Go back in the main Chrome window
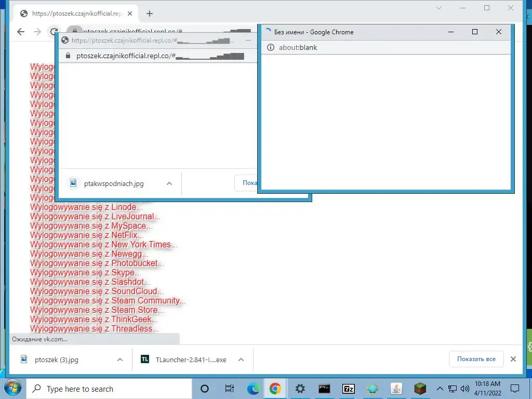 (x=21, y=32)
